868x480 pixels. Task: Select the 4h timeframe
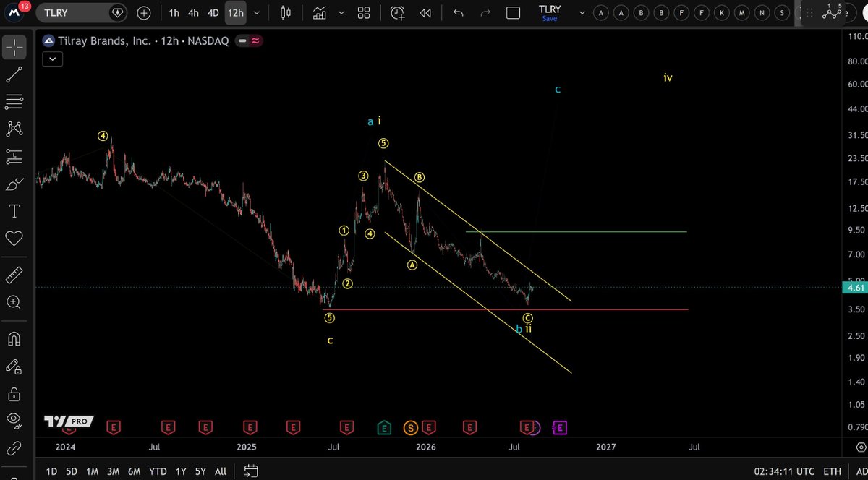point(194,13)
